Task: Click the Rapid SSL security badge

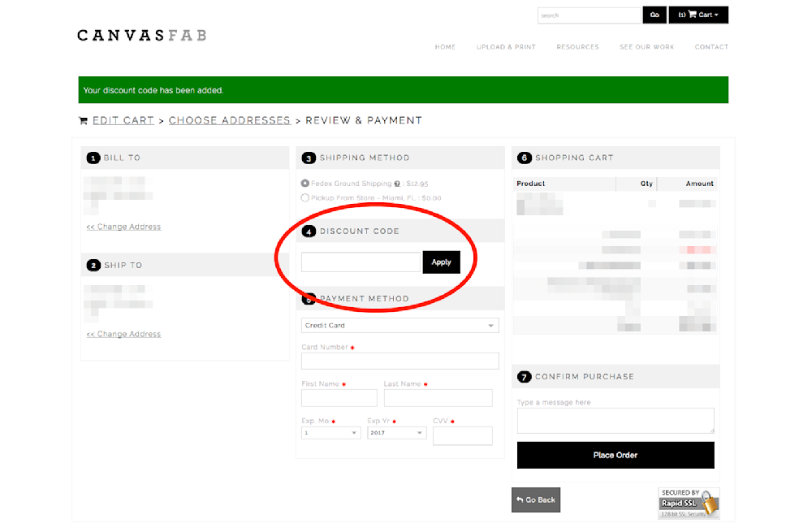Action: click(x=689, y=504)
